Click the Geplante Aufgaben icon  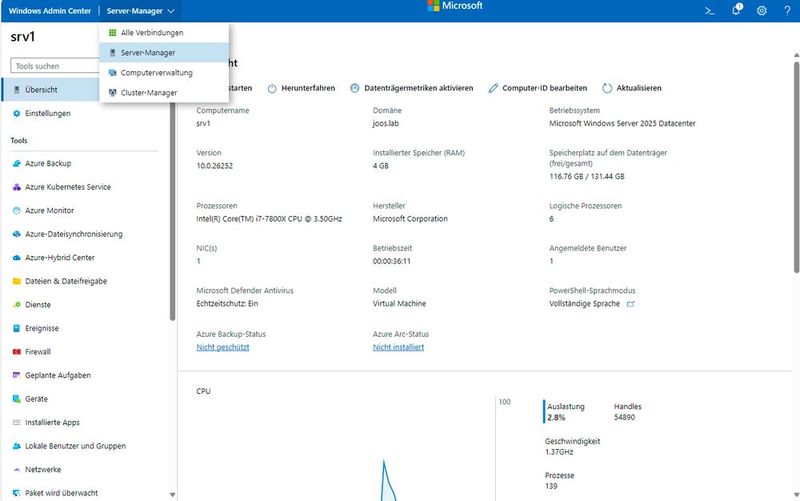[x=16, y=375]
